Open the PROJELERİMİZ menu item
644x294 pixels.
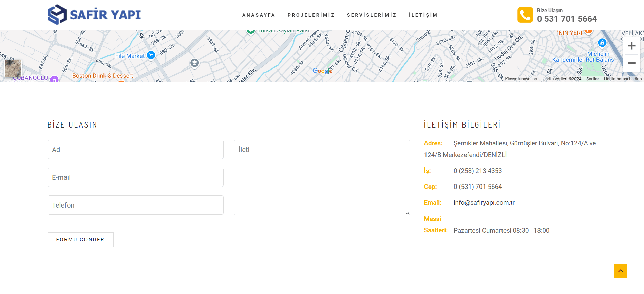coord(311,15)
